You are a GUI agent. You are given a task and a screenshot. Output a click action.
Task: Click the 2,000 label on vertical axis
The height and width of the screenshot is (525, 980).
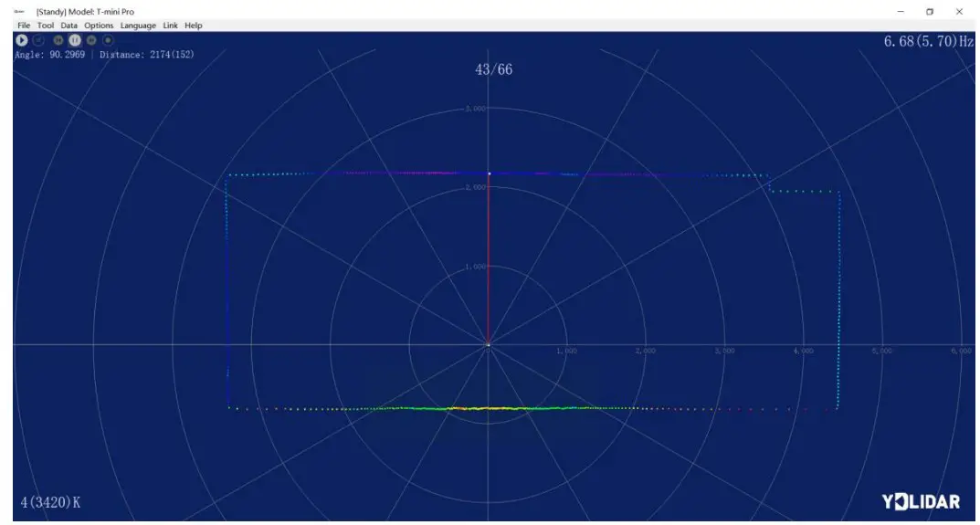475,187
